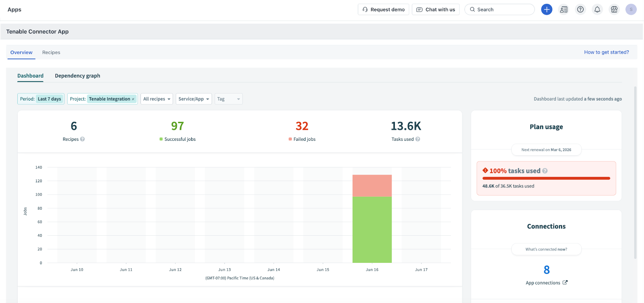The width and height of the screenshot is (644, 303).
Task: Click the Recipes info help icon
Action: (83, 139)
